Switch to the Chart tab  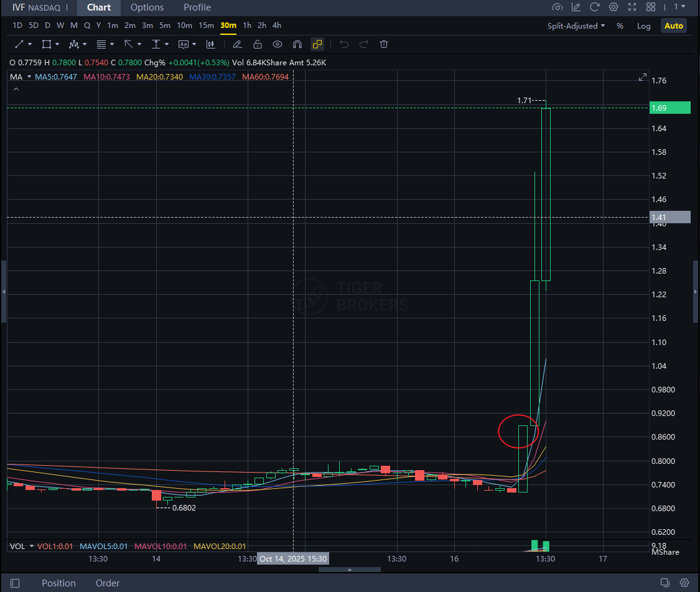point(99,7)
